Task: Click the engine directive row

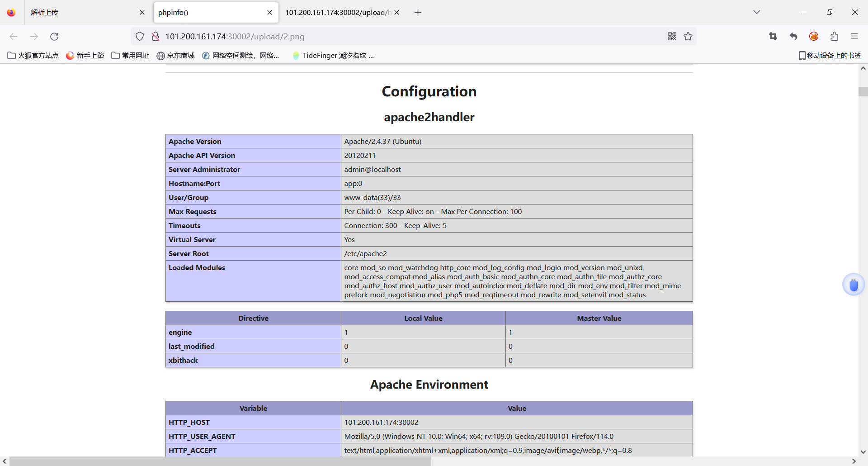Action: [x=429, y=332]
